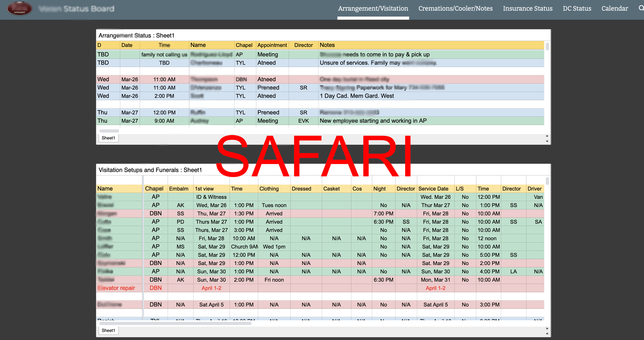Click the 'MS' embalm cell
Image resolution: width=644 pixels, height=340 pixels.
click(x=180, y=247)
